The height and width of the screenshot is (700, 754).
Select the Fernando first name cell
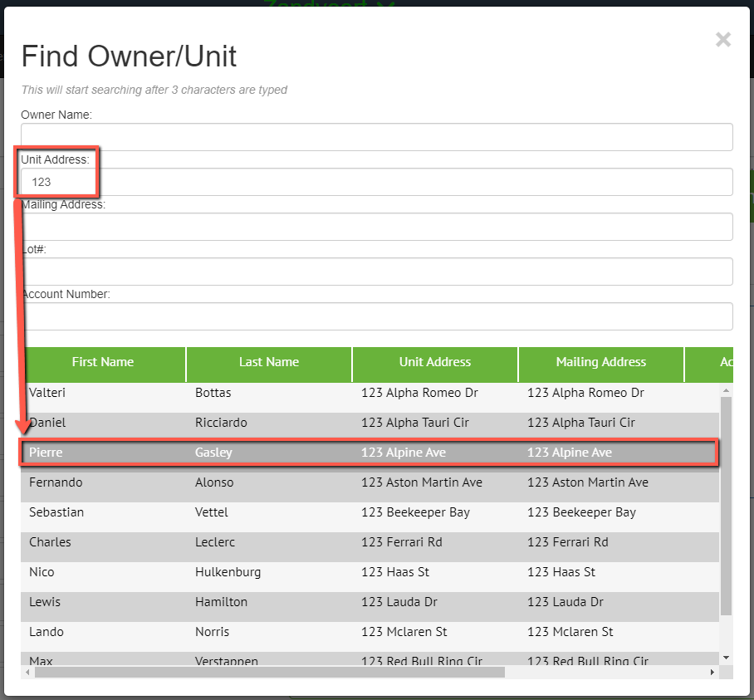pyautogui.click(x=56, y=482)
